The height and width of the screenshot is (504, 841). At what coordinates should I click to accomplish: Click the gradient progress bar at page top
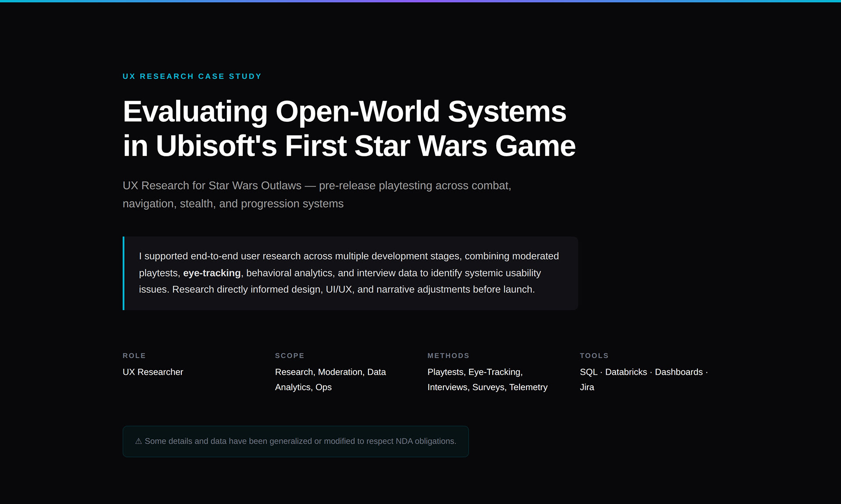point(420,1)
